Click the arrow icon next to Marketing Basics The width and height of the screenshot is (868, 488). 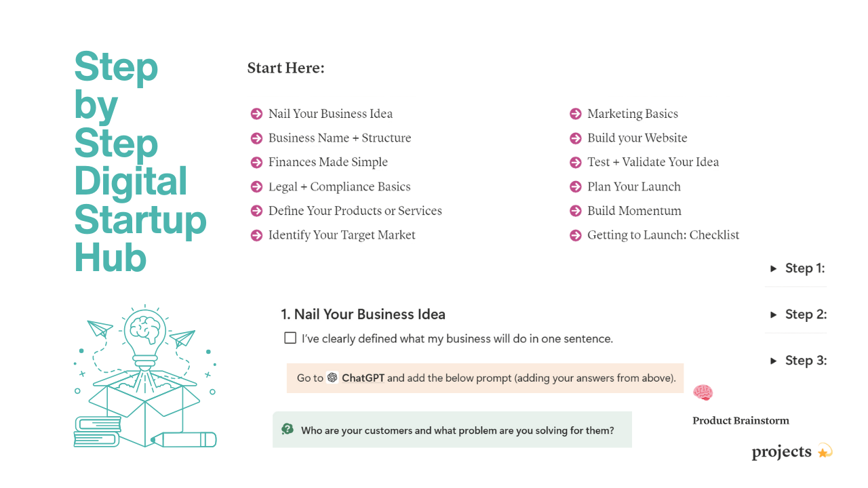pos(576,114)
